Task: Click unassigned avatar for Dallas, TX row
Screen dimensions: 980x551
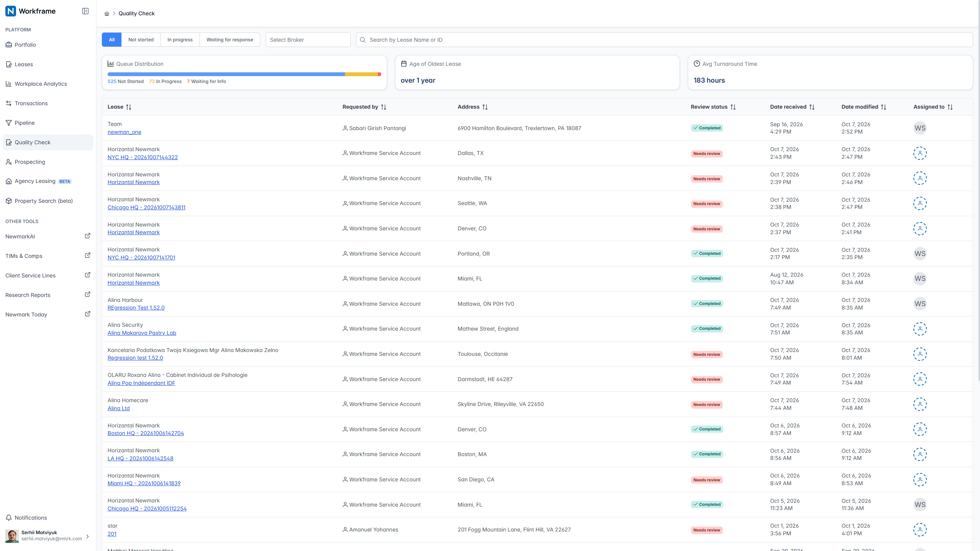Action: click(x=920, y=153)
